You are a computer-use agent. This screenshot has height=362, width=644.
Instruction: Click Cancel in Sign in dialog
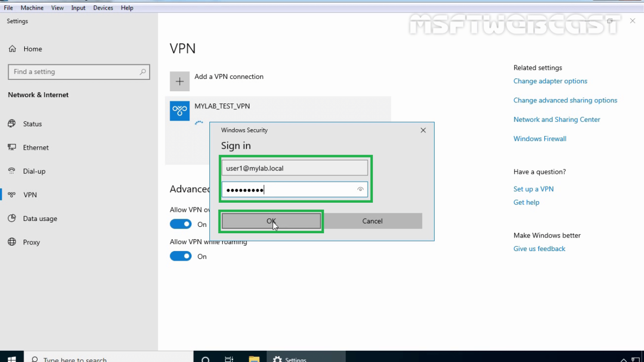coord(372,221)
